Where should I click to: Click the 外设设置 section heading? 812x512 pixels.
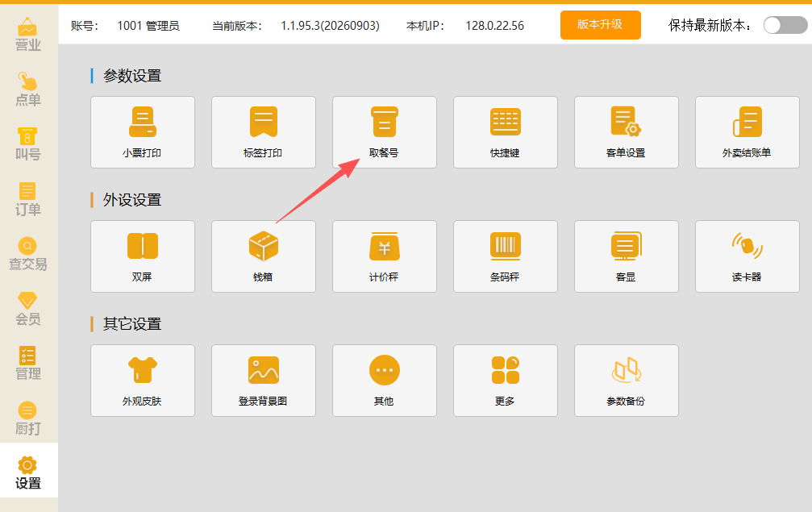coord(132,200)
